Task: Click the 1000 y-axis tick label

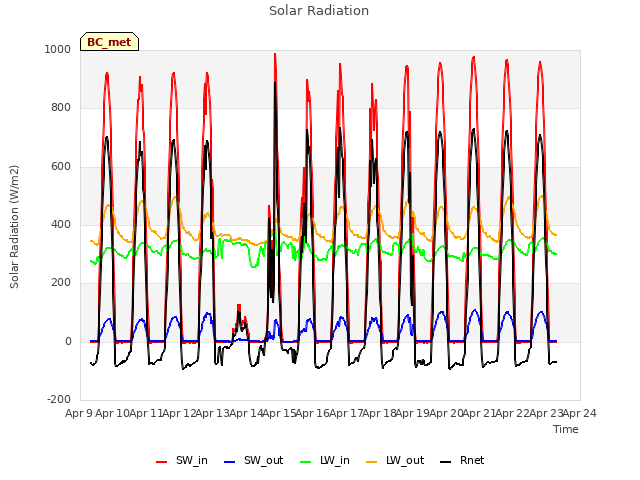Action: click(x=58, y=49)
